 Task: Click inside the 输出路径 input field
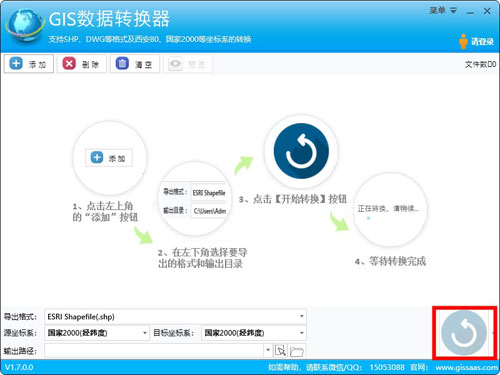coord(154,350)
